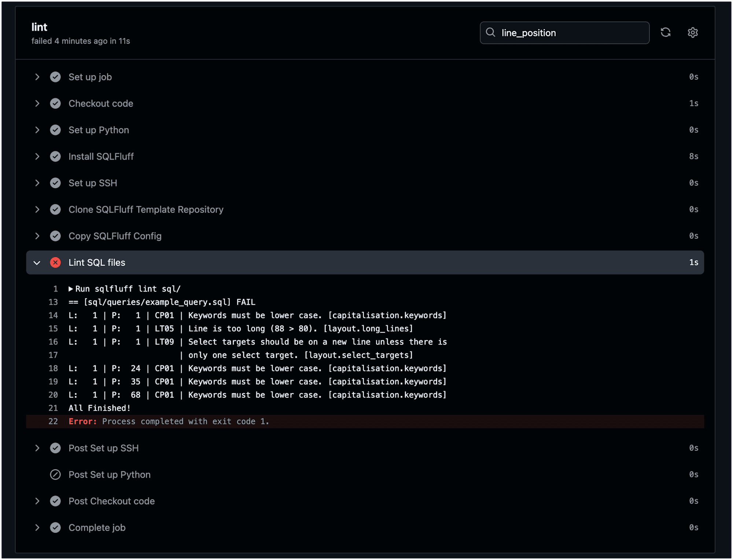Viewport: 733px width, 560px height.
Task: Click the green checkmark icon on Set up job
Action: point(55,77)
